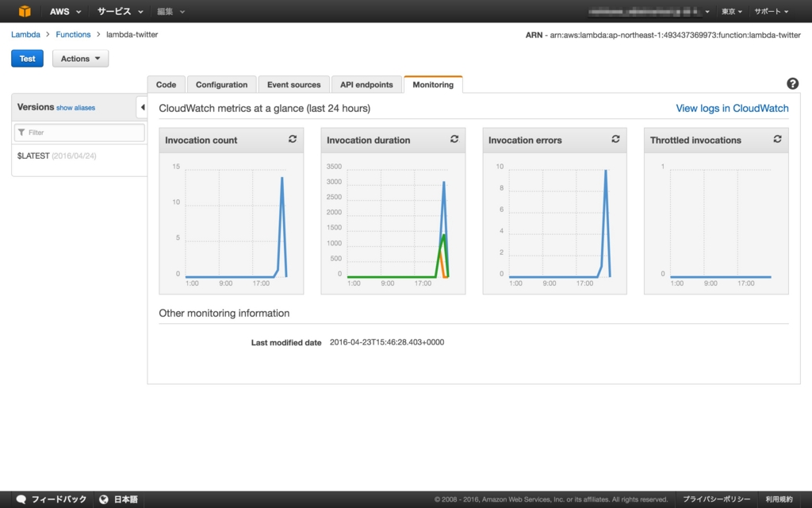Open the Actions dropdown
Image resolution: width=812 pixels, height=508 pixels.
tap(80, 59)
